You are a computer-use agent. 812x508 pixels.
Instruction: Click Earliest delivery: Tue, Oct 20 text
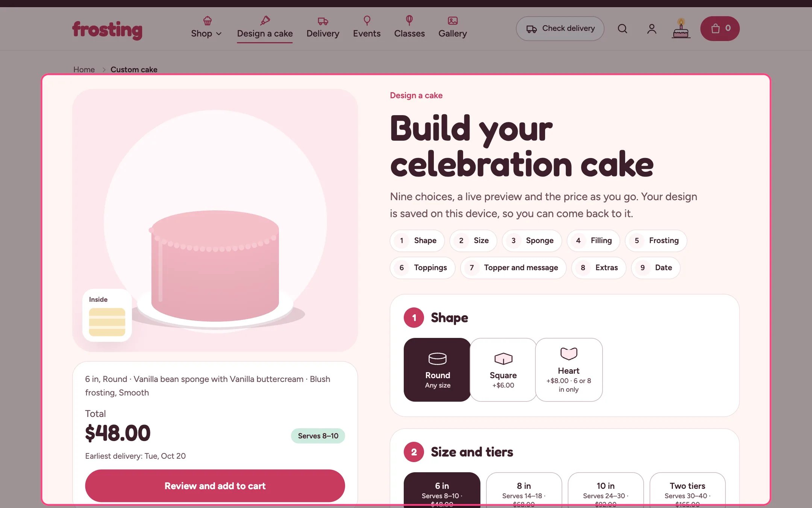tap(135, 456)
